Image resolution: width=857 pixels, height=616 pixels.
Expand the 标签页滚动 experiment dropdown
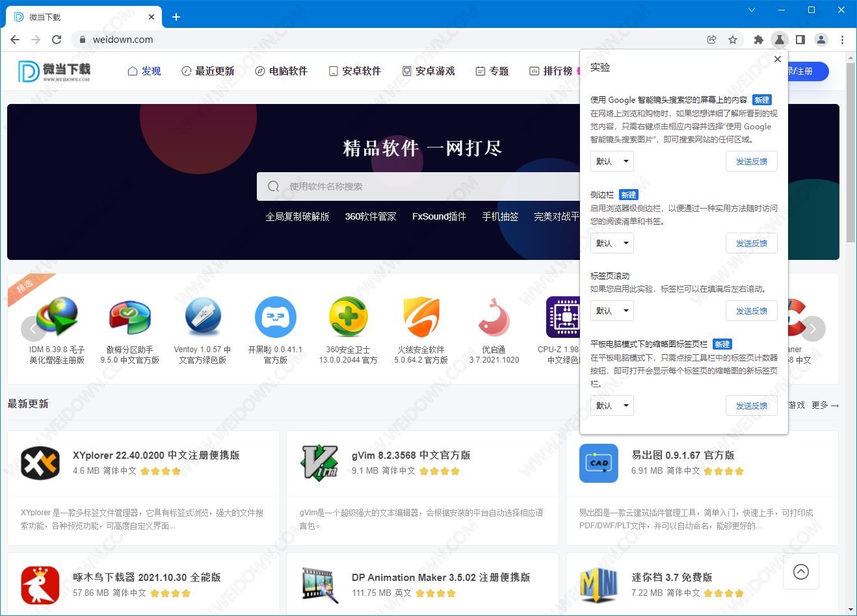coord(613,311)
